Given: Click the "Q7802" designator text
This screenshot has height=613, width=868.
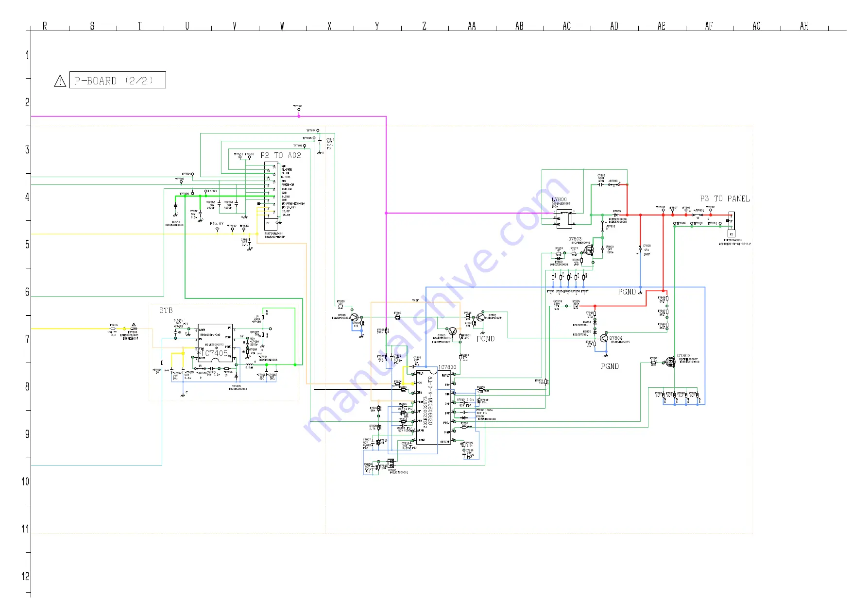Looking at the screenshot, I should pyautogui.click(x=683, y=356).
